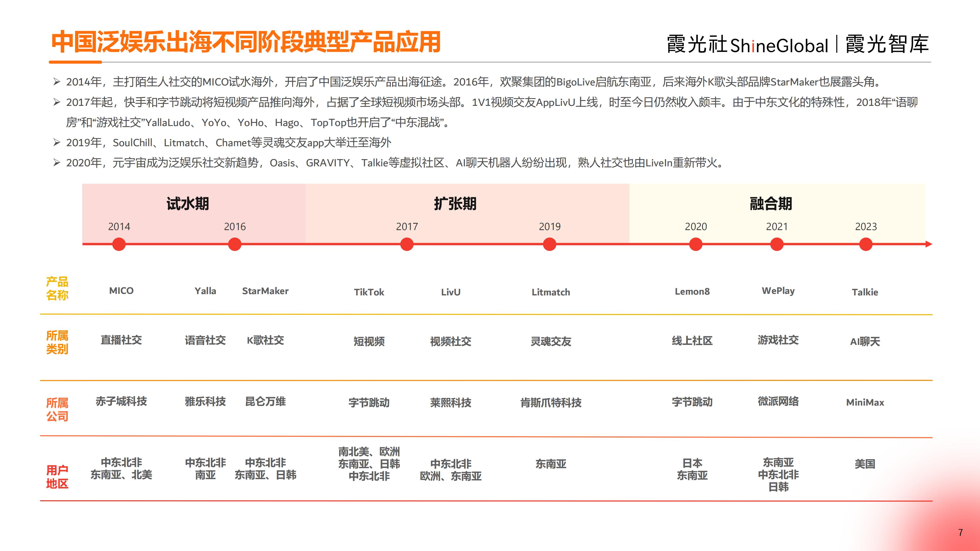Click Talkie's region 美国
Image resolution: width=980 pixels, height=551 pixels.
click(865, 464)
